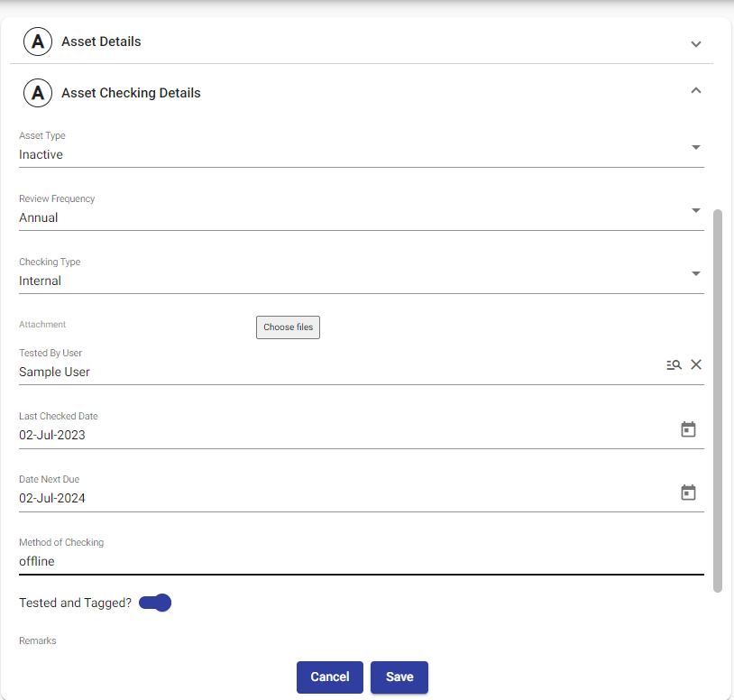Click the Asset Checking Details circled A icon
Image resolution: width=734 pixels, height=700 pixels.
[38, 93]
